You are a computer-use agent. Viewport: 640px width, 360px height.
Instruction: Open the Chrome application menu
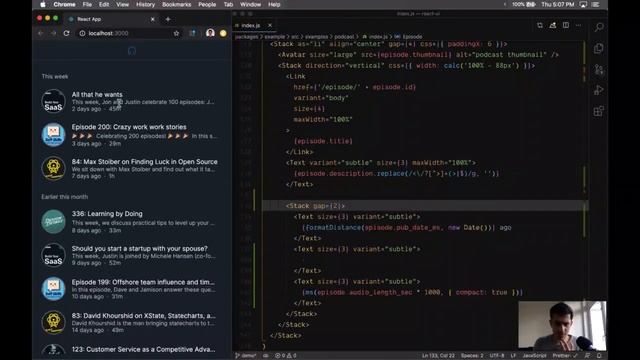[64, 4]
